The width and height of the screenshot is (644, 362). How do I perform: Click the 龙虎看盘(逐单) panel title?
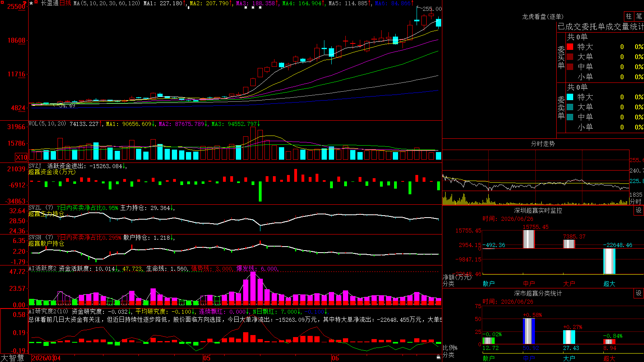click(543, 16)
